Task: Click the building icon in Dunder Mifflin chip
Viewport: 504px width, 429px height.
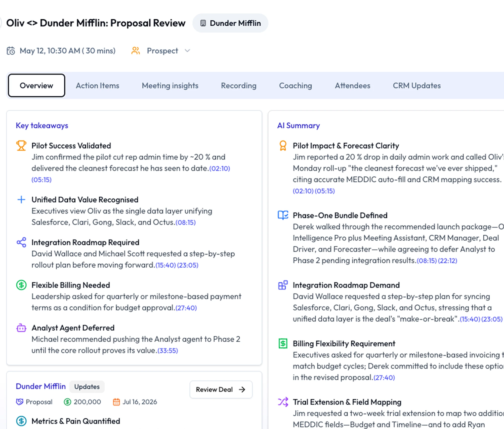Action: click(x=203, y=23)
